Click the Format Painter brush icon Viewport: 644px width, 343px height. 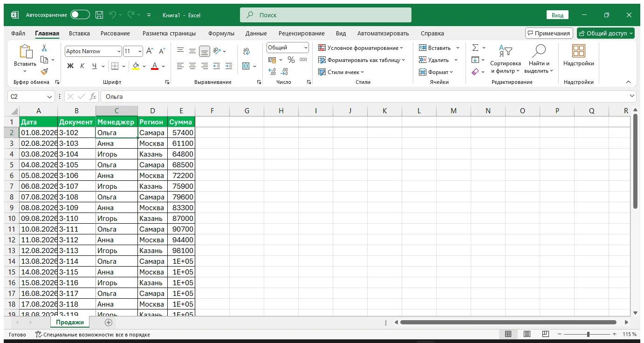[x=44, y=72]
